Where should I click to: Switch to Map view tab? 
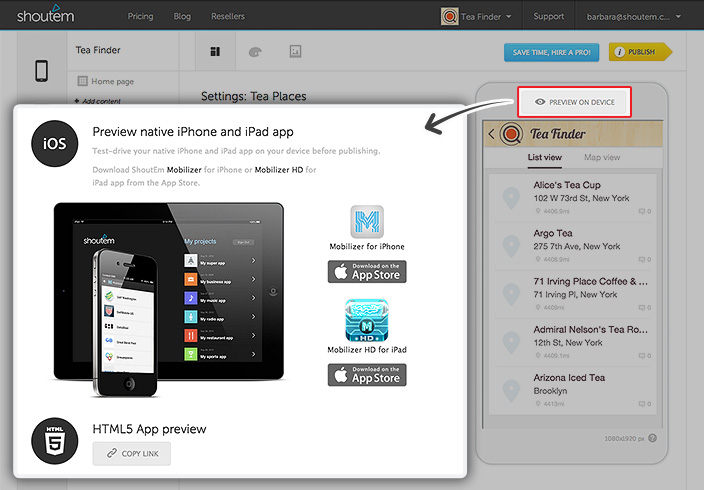[x=602, y=158]
